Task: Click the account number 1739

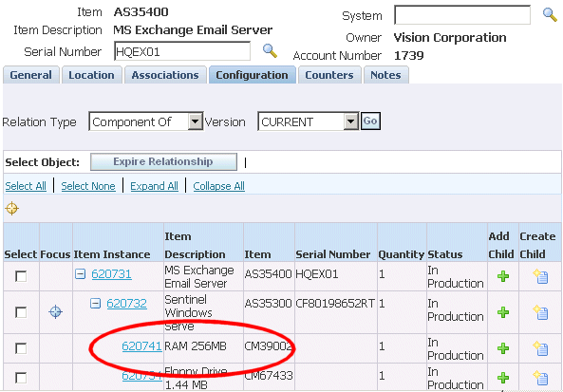Action: (x=409, y=56)
